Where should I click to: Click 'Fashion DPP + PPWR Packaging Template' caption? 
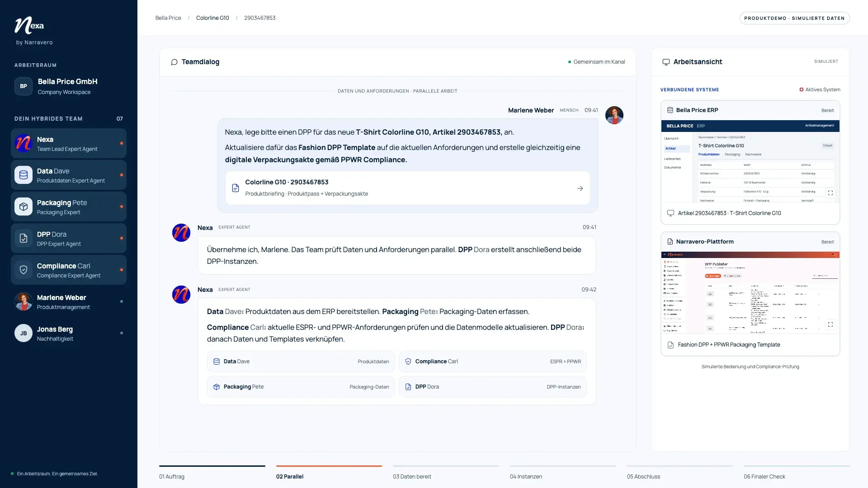(x=729, y=345)
